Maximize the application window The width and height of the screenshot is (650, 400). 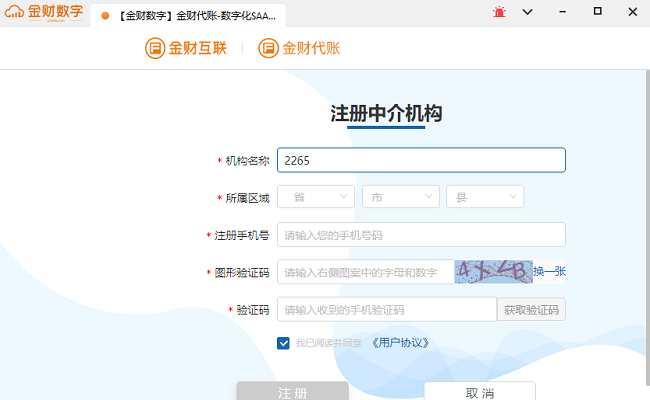pyautogui.click(x=597, y=12)
